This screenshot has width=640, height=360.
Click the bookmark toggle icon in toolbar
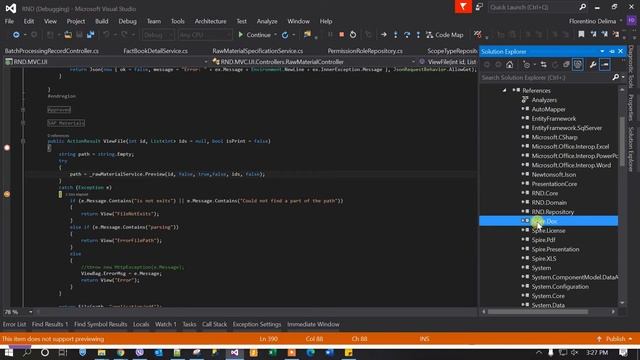(x=581, y=35)
